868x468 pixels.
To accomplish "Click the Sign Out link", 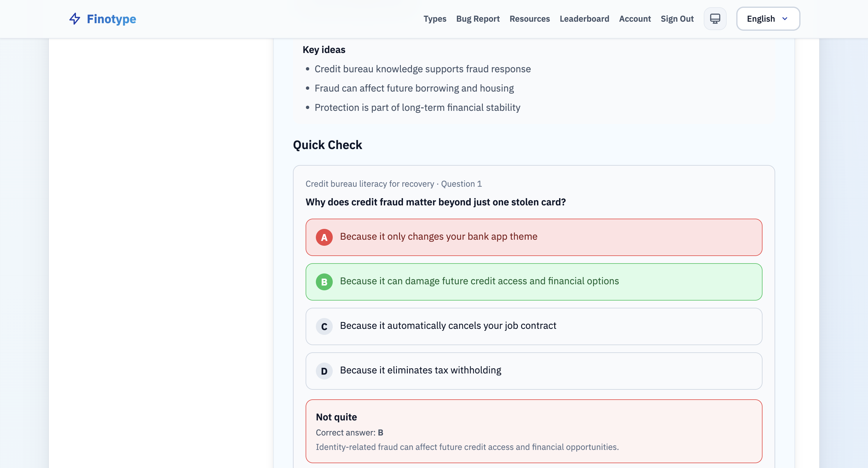I will 677,19.
